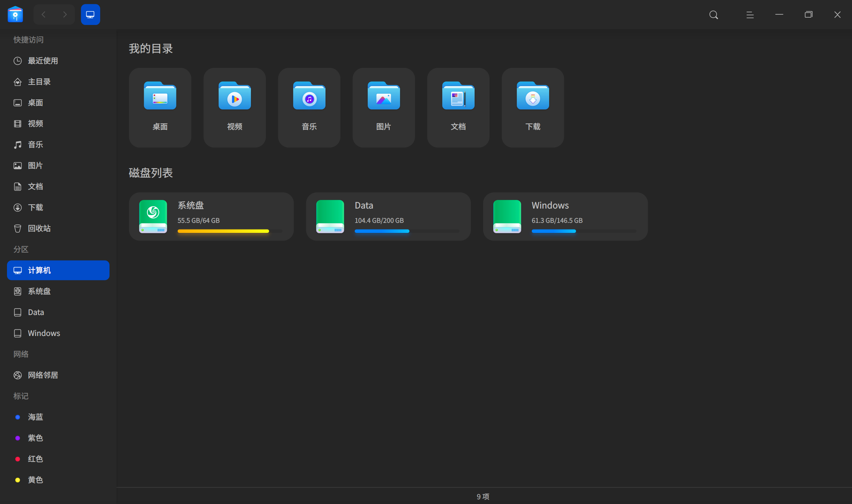Open 最近使用 in the sidebar

tap(58, 61)
